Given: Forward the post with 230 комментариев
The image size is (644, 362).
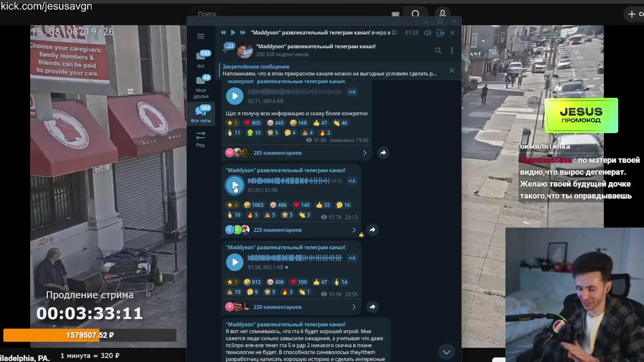Looking at the screenshot, I should (x=372, y=307).
